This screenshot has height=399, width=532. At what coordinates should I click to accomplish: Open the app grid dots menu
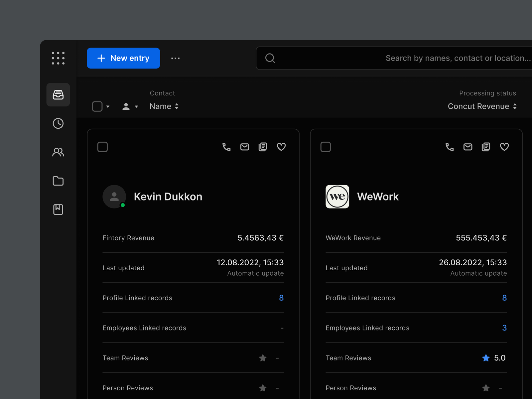point(58,58)
